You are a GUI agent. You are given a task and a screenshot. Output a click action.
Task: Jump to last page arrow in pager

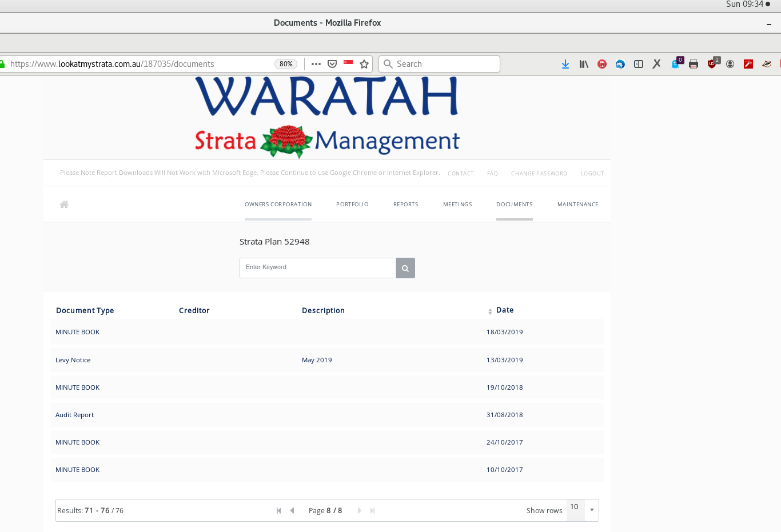pos(373,511)
